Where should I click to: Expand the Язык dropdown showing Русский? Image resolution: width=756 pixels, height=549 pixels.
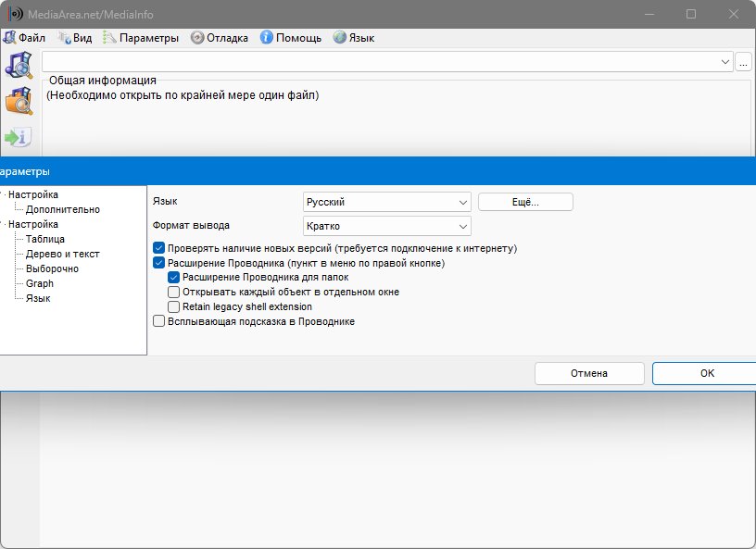(x=386, y=202)
